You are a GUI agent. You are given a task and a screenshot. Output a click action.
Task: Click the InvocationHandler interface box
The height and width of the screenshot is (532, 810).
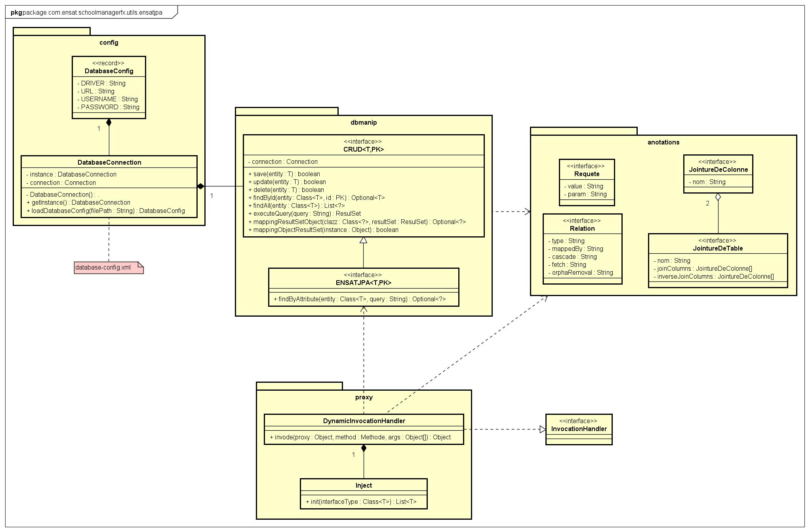(x=579, y=429)
